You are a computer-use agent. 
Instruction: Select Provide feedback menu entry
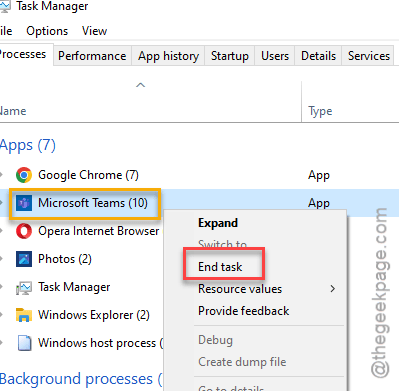pos(244,311)
